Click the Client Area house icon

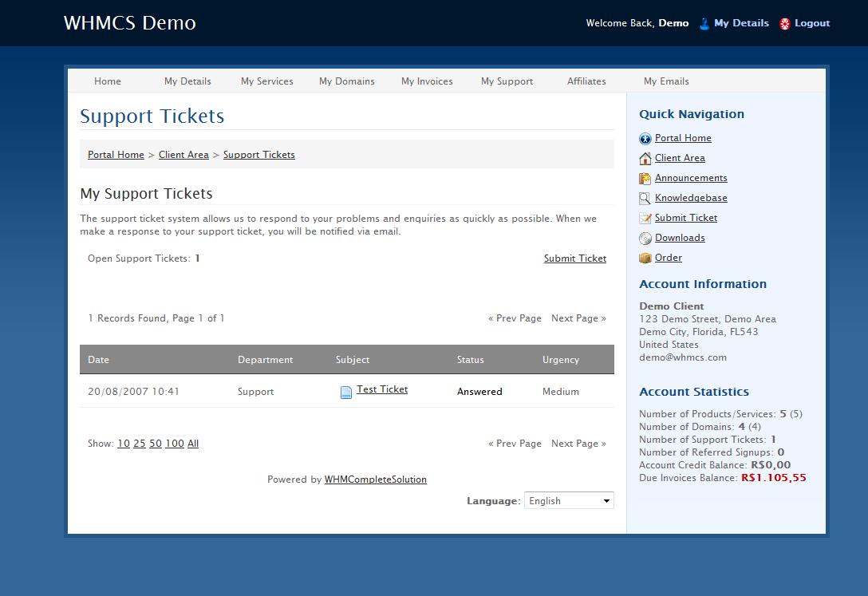pyautogui.click(x=645, y=159)
